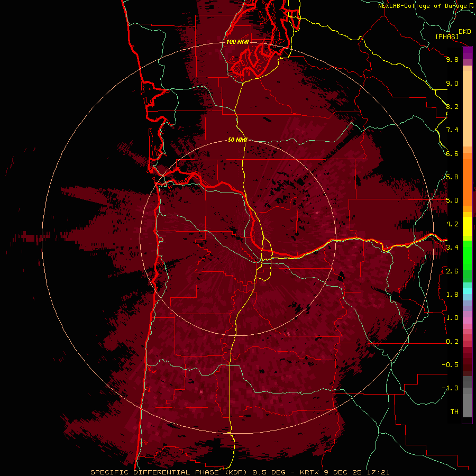Select the 1.0 scale value
This screenshot has width=476, height=476.
452,318
